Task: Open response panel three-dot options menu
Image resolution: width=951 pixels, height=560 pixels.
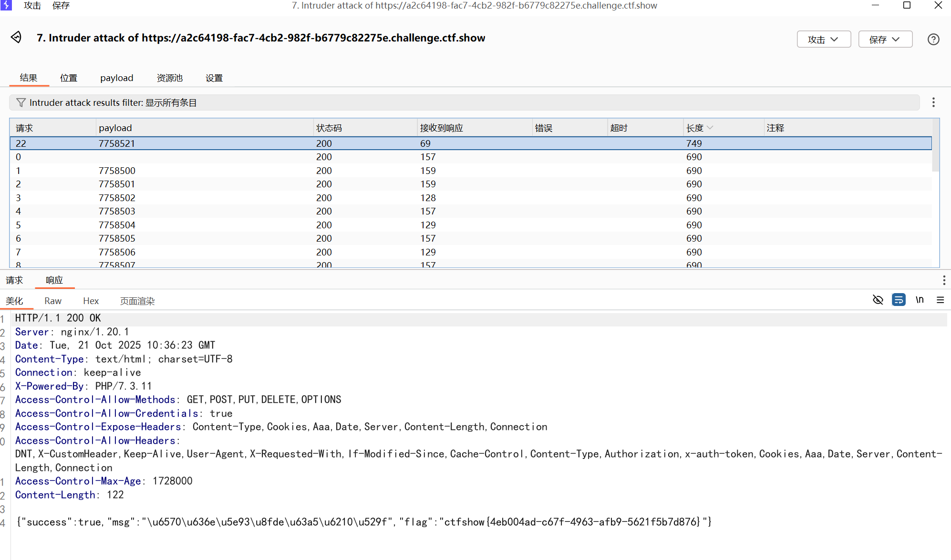Action: coord(943,280)
